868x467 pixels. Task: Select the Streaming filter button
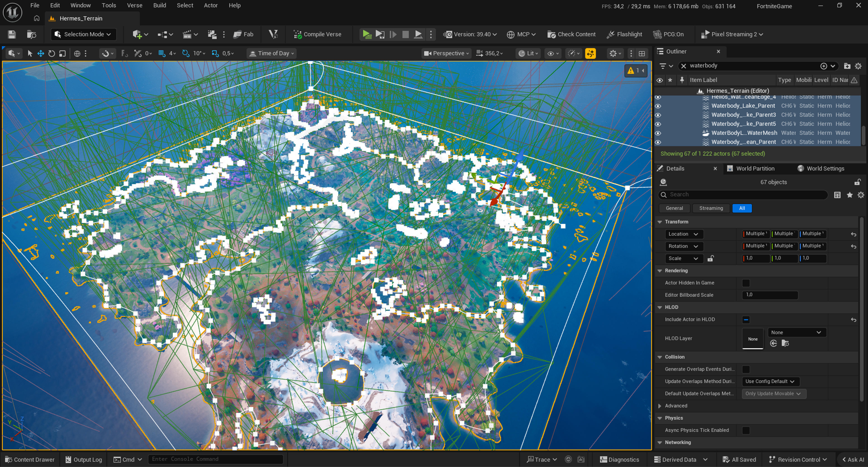[711, 208]
